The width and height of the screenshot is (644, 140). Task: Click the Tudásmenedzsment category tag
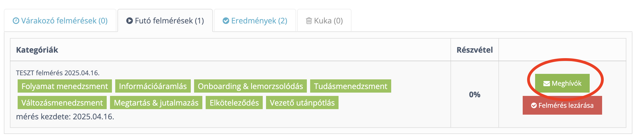click(x=350, y=86)
